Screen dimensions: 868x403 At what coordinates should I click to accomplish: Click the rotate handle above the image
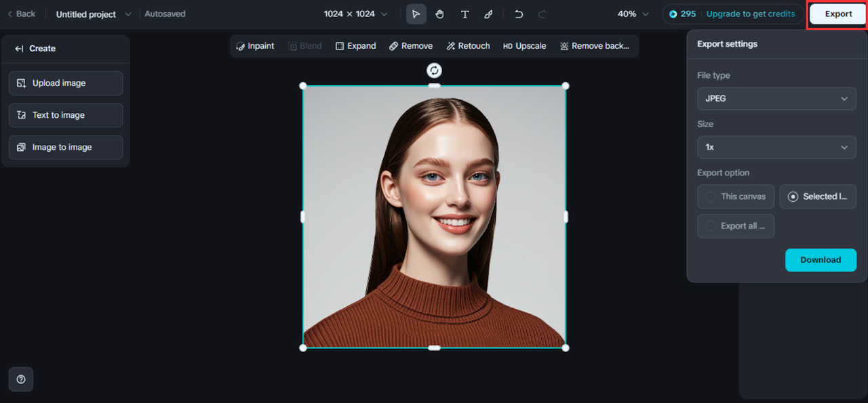click(434, 70)
